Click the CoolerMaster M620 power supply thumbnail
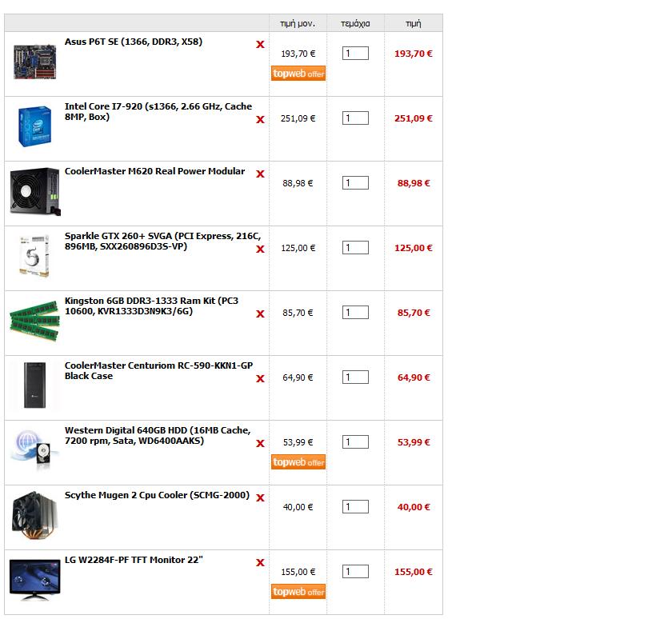The image size is (672, 619). click(35, 191)
